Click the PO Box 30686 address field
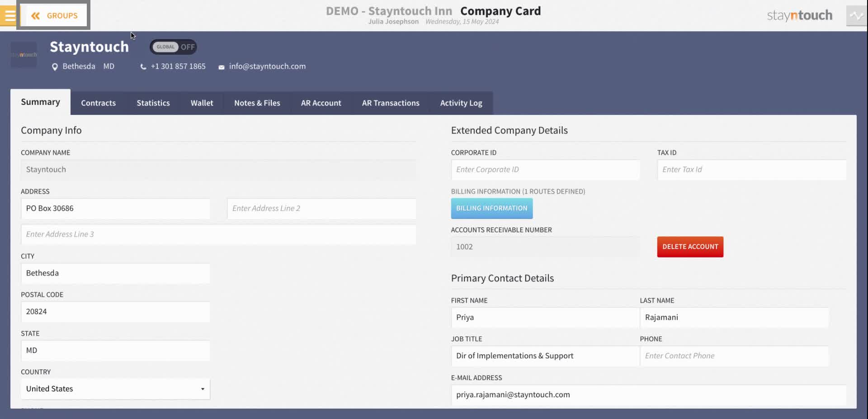 click(115, 209)
